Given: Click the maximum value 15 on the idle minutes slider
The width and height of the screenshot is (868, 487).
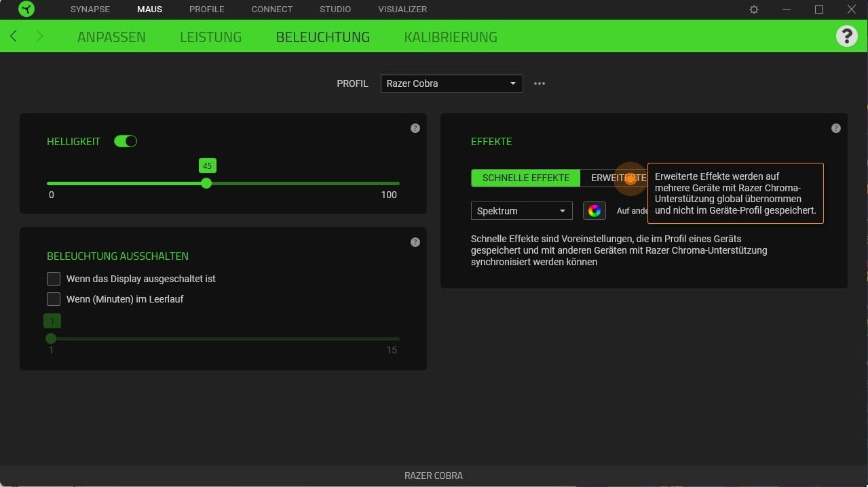Looking at the screenshot, I should [392, 350].
